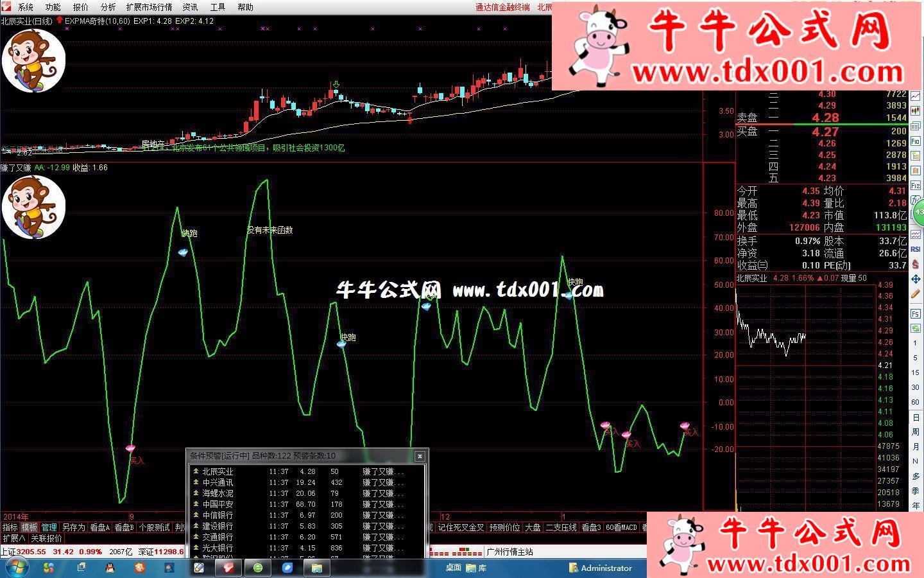Select 中国平安 row in alert list
The width and height of the screenshot is (924, 578).
[308, 504]
